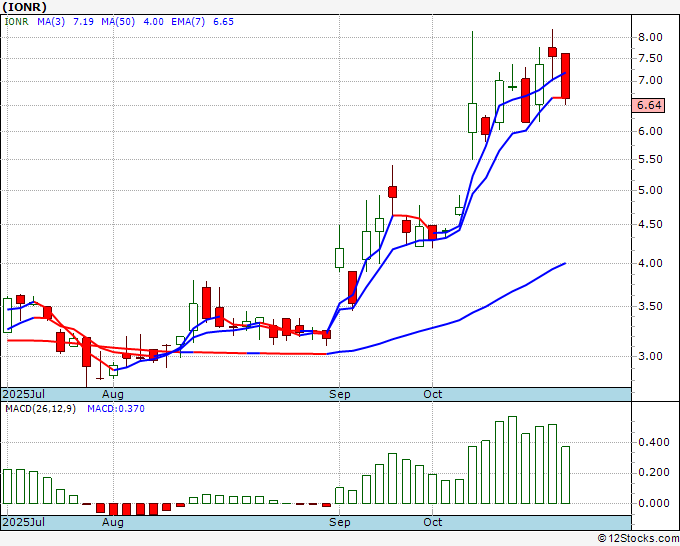Click Sep on MACD date axis
Viewport: 680px width, 546px height.
[340, 522]
